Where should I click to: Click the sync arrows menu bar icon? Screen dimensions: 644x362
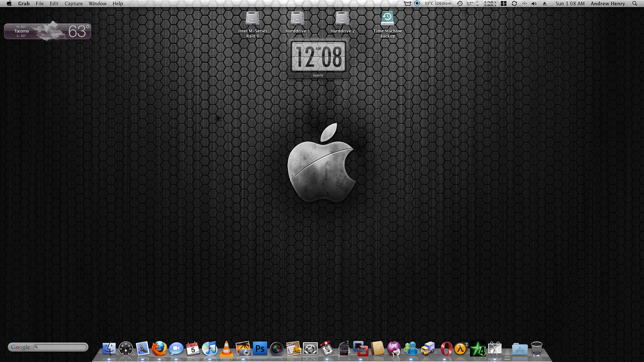point(514,3)
